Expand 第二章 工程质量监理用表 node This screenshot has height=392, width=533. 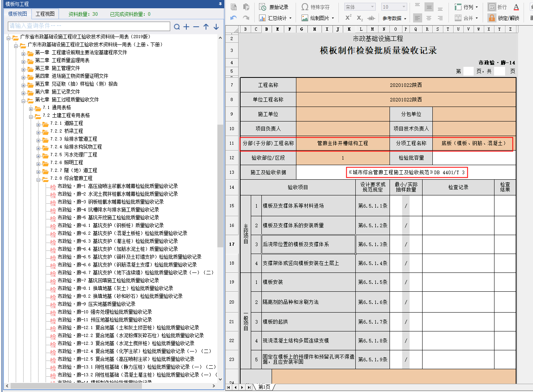pyautogui.click(x=23, y=62)
